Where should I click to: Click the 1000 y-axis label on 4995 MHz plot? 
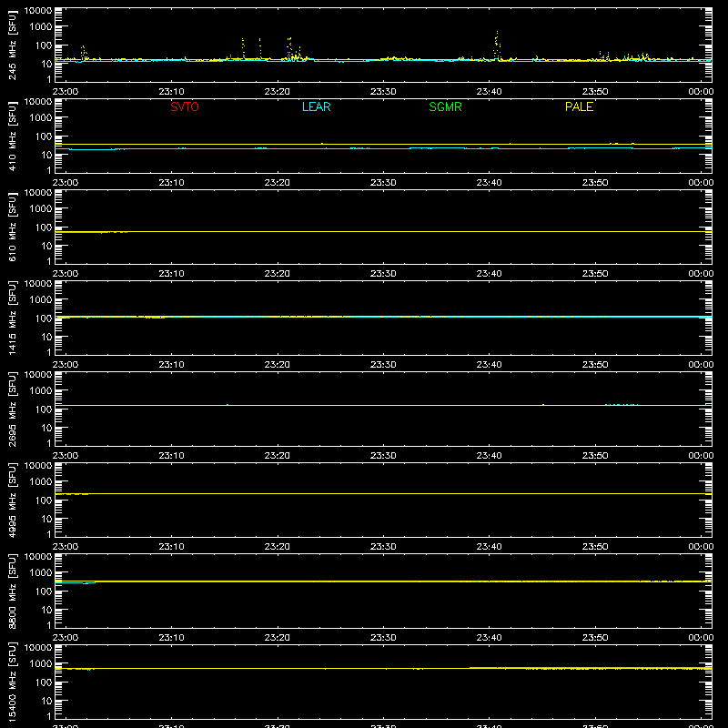tap(41, 482)
